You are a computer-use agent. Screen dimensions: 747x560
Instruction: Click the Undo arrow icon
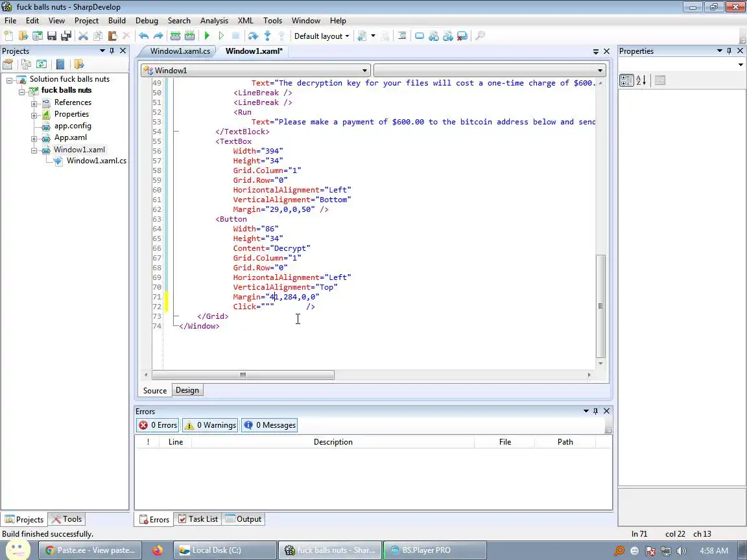(x=143, y=36)
